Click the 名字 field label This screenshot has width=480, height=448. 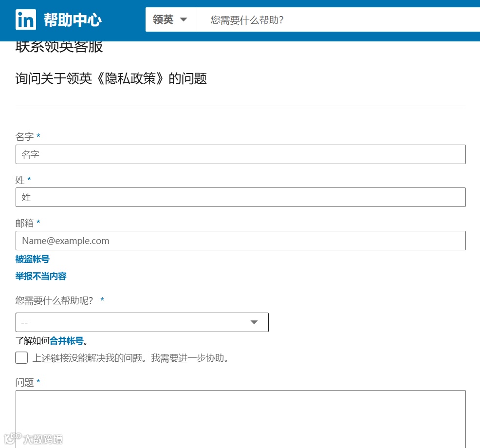pos(24,136)
